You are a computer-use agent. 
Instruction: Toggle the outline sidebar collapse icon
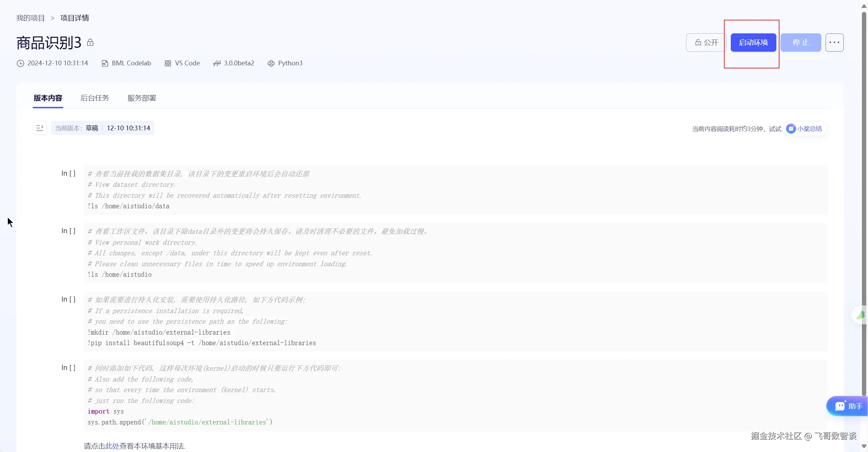click(x=40, y=128)
